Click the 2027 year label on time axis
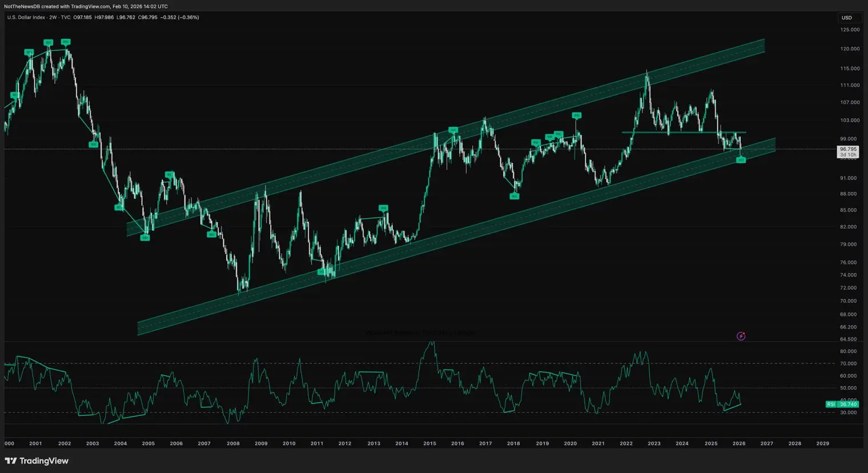The width and height of the screenshot is (868, 473). point(767,443)
